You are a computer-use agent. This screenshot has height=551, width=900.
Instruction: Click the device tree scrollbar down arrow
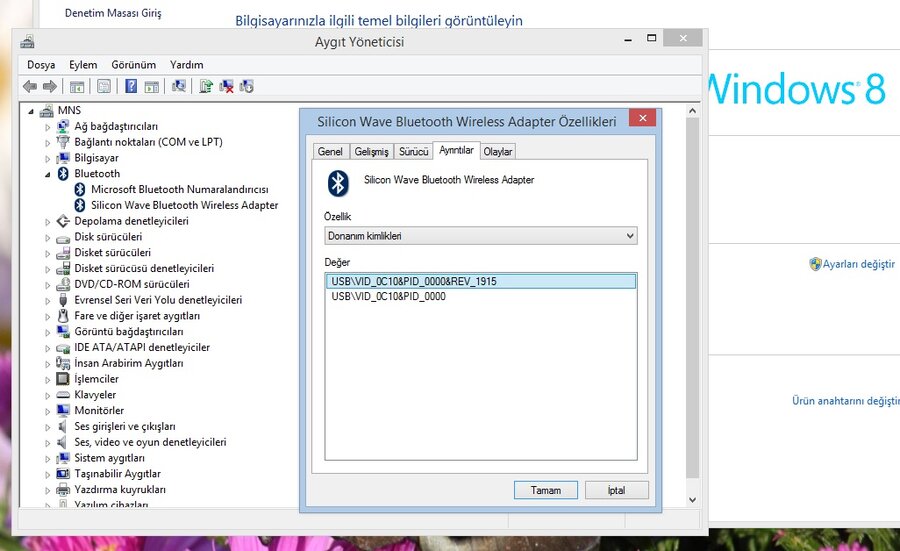692,500
